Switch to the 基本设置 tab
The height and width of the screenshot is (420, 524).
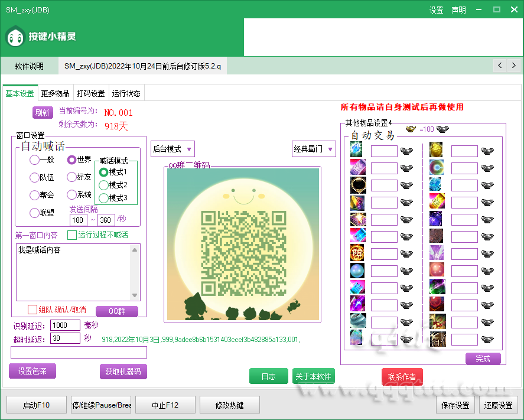point(19,93)
